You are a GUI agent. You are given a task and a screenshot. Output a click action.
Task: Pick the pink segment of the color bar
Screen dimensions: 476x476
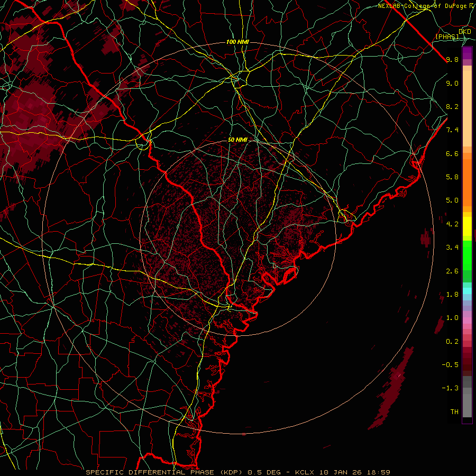coord(467,321)
